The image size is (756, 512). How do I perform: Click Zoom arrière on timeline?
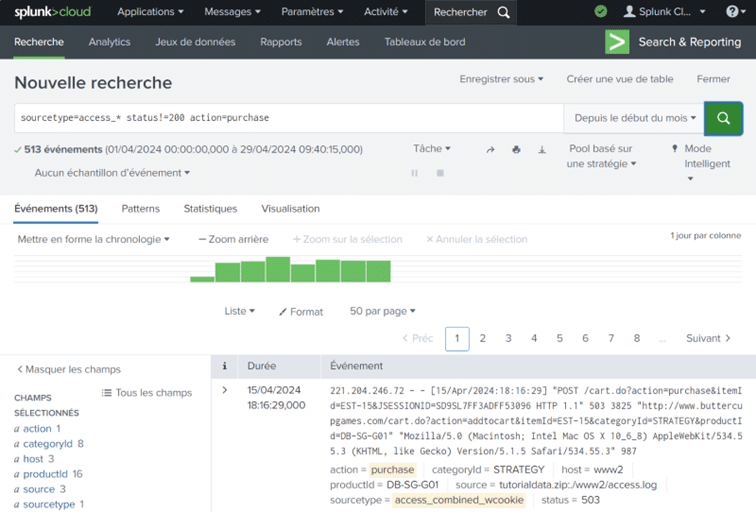[x=233, y=239]
